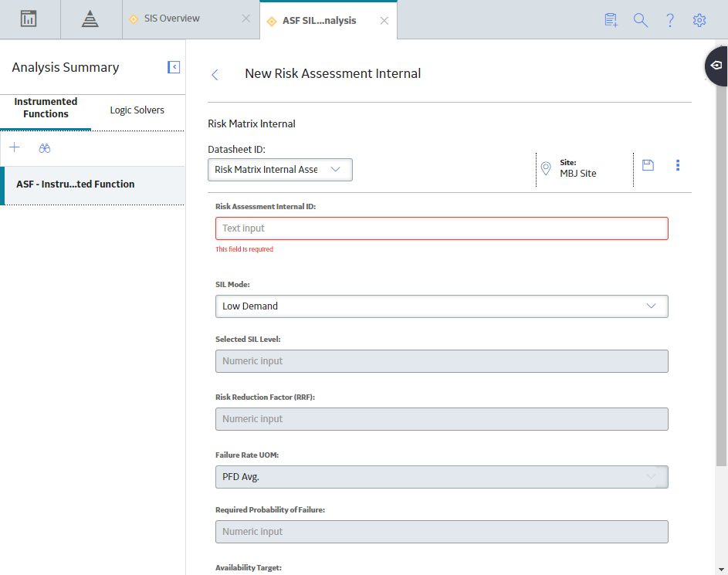728x575 pixels.
Task: Open the search magnifier icon
Action: pyautogui.click(x=641, y=20)
